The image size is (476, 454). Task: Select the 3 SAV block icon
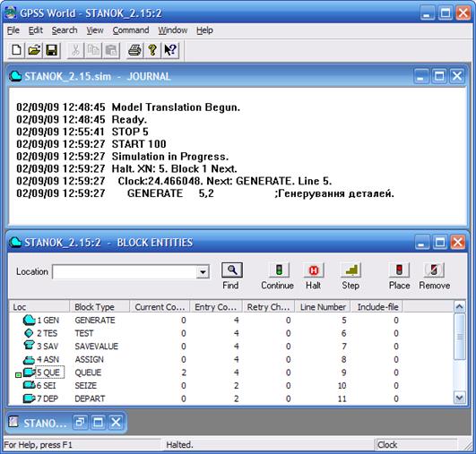coord(29,346)
